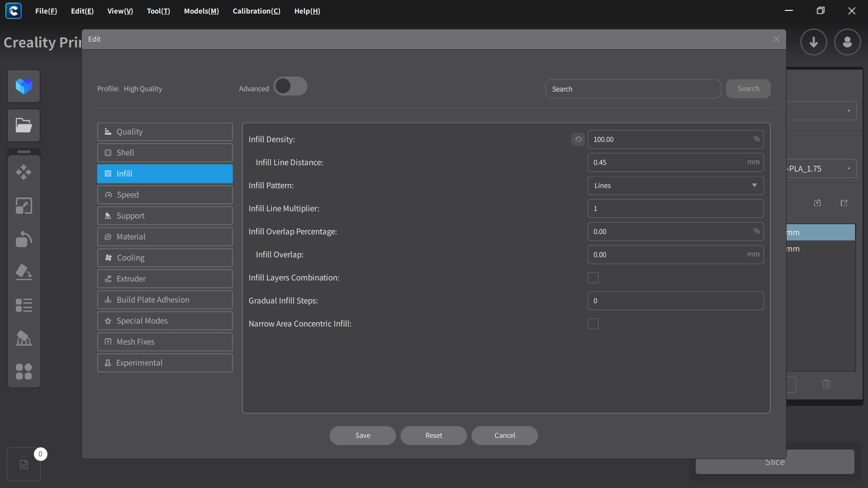Select the highlighted profile row in right panel
The height and width of the screenshot is (488, 868).
tap(821, 233)
